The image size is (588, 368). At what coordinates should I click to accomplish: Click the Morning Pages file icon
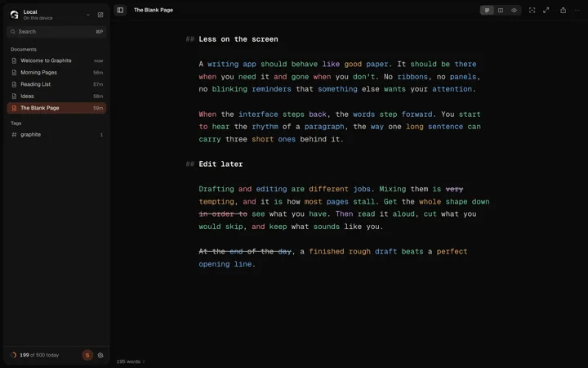(14, 73)
